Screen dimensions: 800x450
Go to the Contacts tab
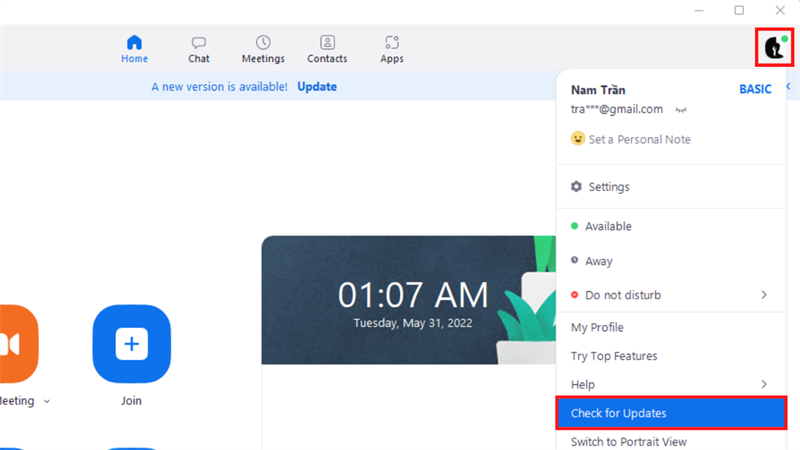pyautogui.click(x=327, y=49)
